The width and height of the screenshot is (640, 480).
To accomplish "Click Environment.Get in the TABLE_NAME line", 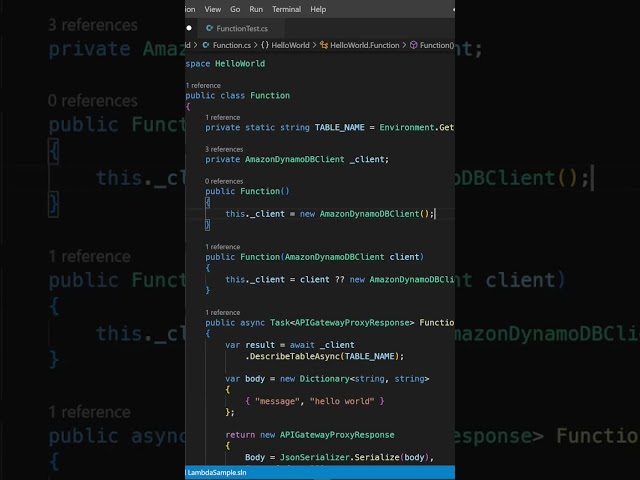I will [416, 127].
